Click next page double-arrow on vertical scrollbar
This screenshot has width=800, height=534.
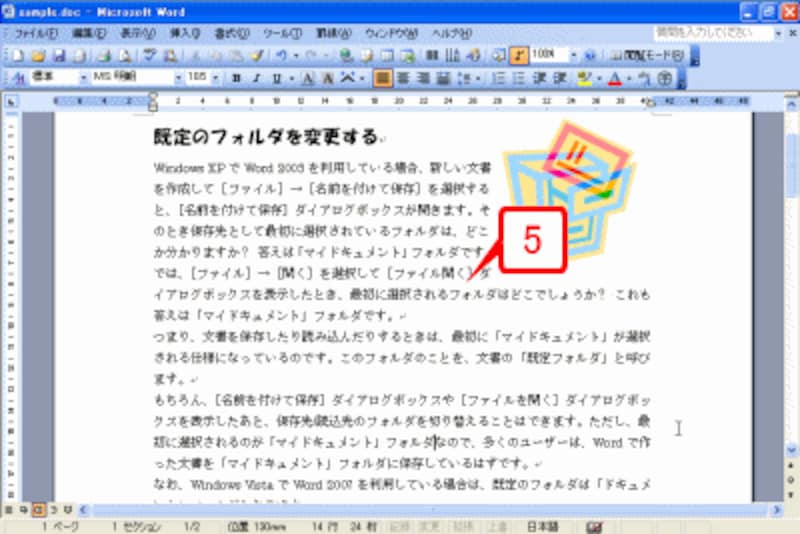[791, 495]
